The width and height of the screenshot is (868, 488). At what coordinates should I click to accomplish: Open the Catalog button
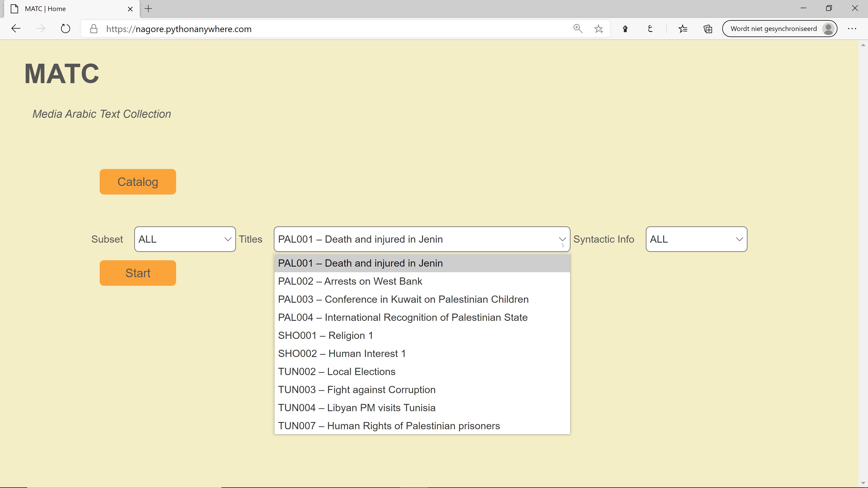tap(138, 182)
